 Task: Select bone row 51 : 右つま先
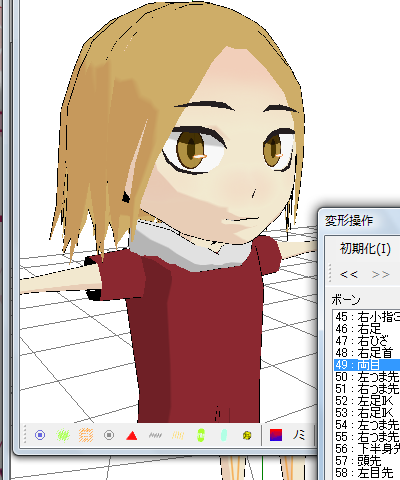(366, 389)
